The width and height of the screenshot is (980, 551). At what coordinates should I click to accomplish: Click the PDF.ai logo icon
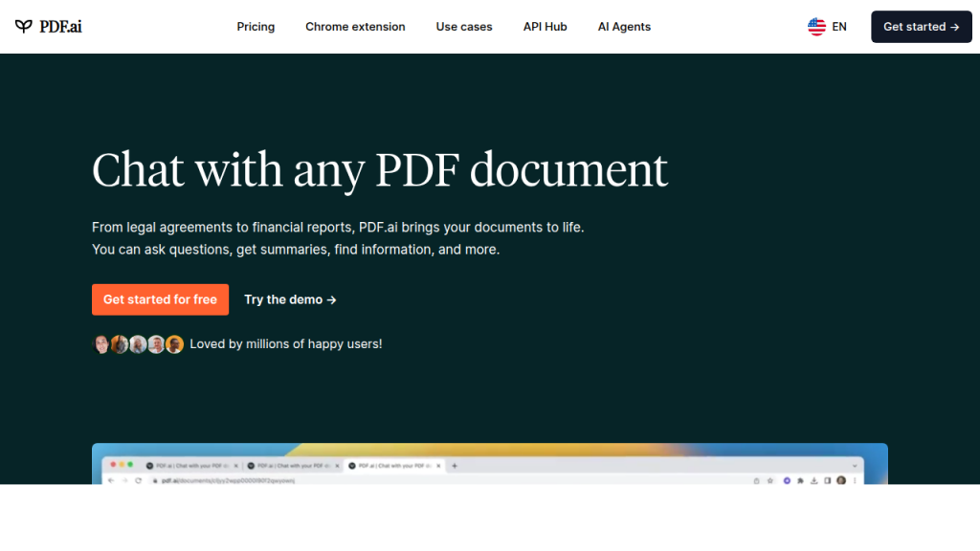point(25,26)
